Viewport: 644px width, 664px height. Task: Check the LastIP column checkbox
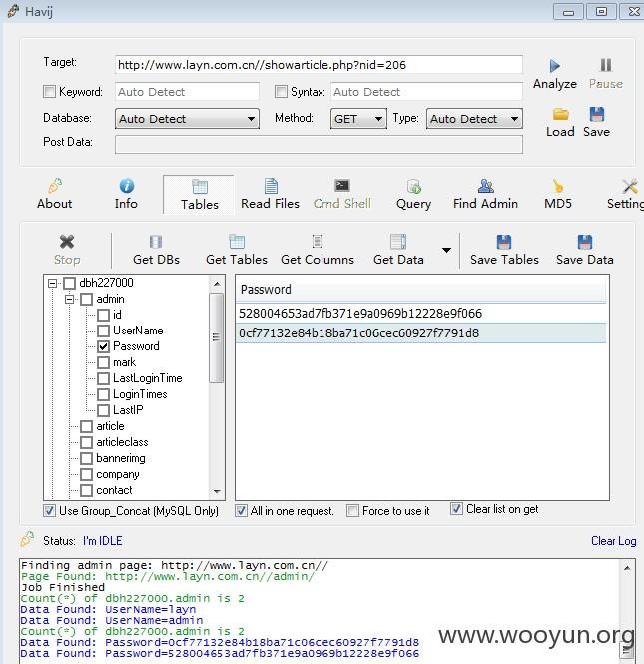click(x=103, y=410)
